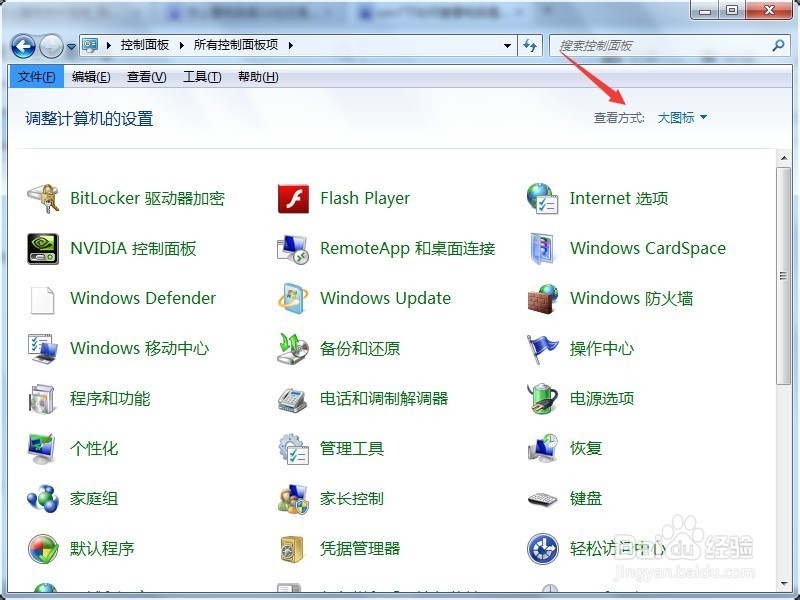Go back with the Back button
Image resolution: width=800 pixels, height=600 pixels.
click(x=23, y=46)
